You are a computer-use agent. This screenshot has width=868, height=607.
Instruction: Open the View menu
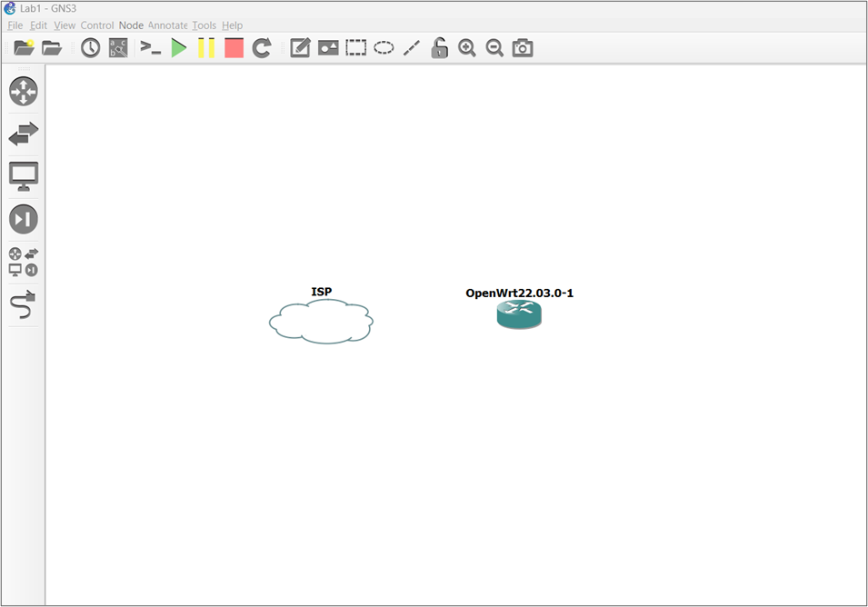point(65,25)
